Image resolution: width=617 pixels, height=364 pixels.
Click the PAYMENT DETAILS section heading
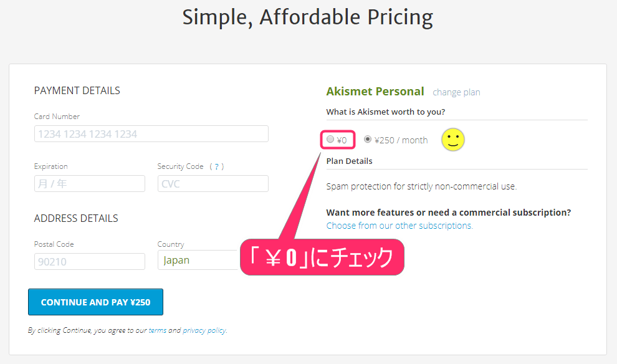pos(77,90)
